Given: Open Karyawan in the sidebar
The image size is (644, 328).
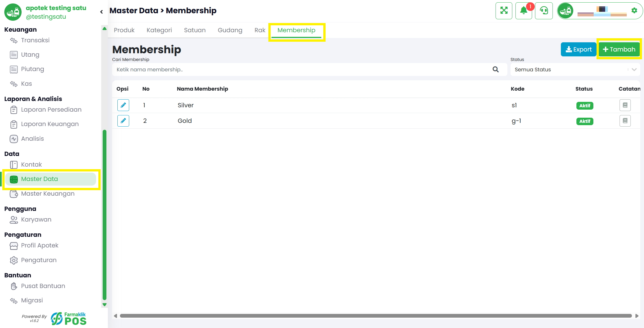Looking at the screenshot, I should (36, 220).
